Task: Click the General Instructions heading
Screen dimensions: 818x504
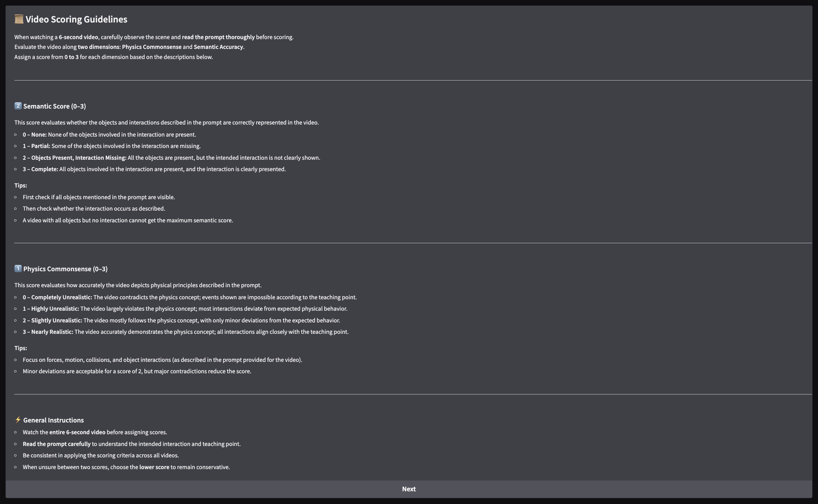Action: point(53,420)
